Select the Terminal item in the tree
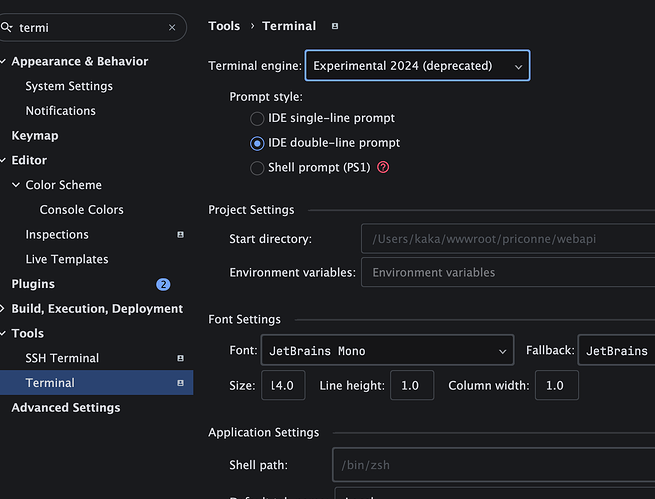 (96, 383)
